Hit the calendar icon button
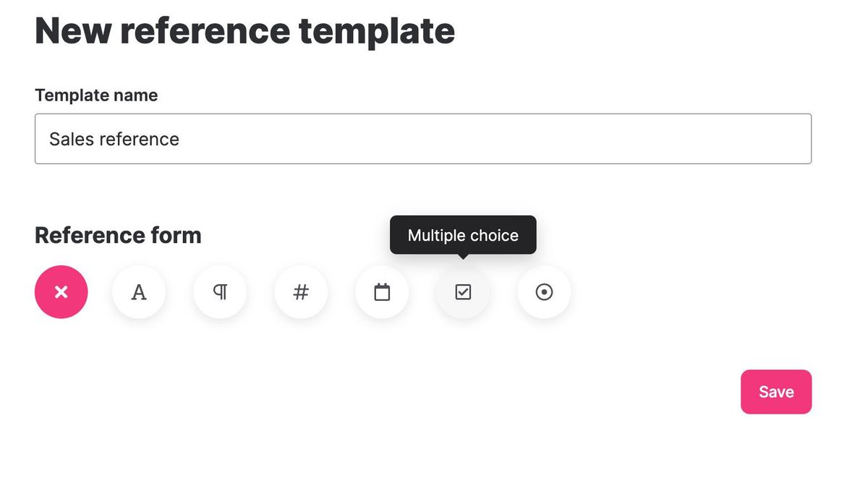This screenshot has height=504, width=868. pos(382,292)
